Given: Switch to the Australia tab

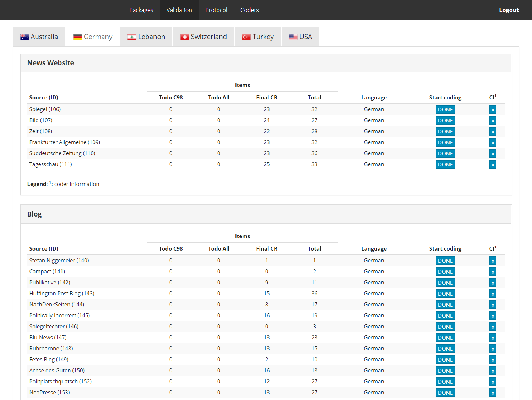Looking at the screenshot, I should (39, 37).
